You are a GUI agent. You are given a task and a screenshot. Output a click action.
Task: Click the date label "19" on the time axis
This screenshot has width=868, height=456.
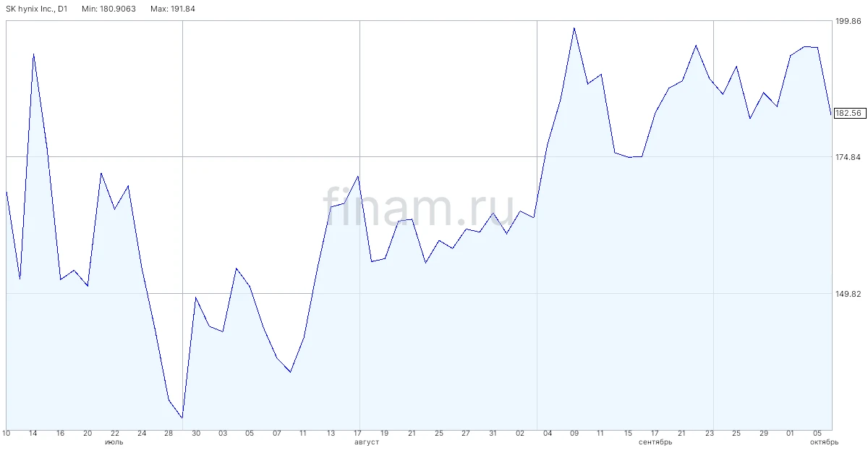385,434
